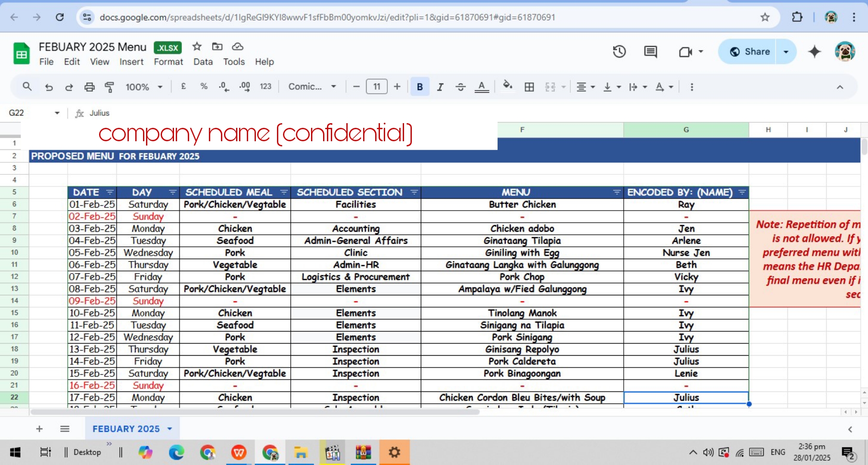Click the add sheet plus button

tap(39, 429)
